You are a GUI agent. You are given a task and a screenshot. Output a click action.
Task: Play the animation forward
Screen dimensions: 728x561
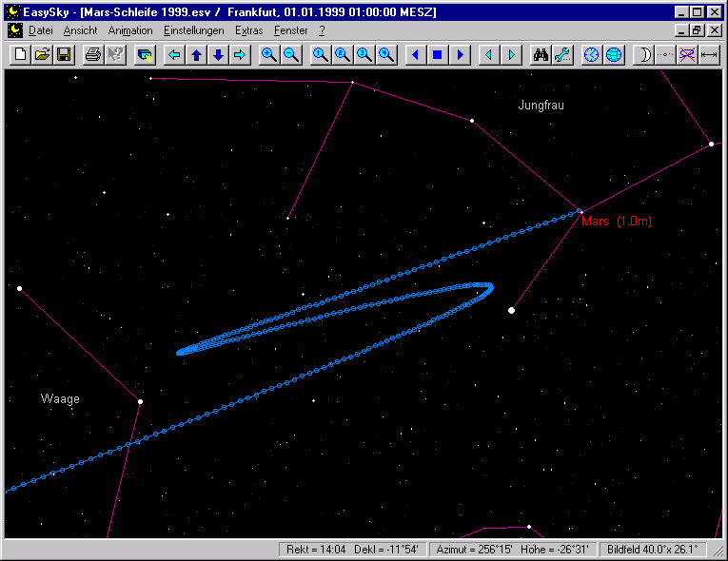461,55
